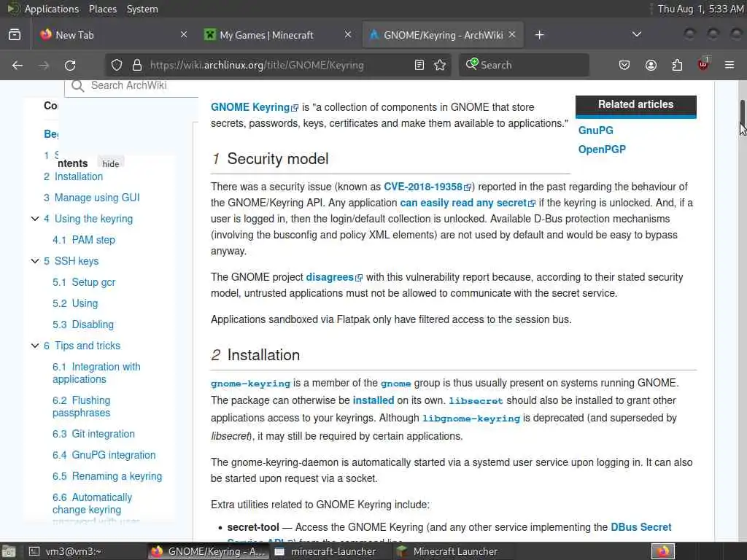Open the libsecret package link
This screenshot has height=560, width=747.
tap(476, 401)
